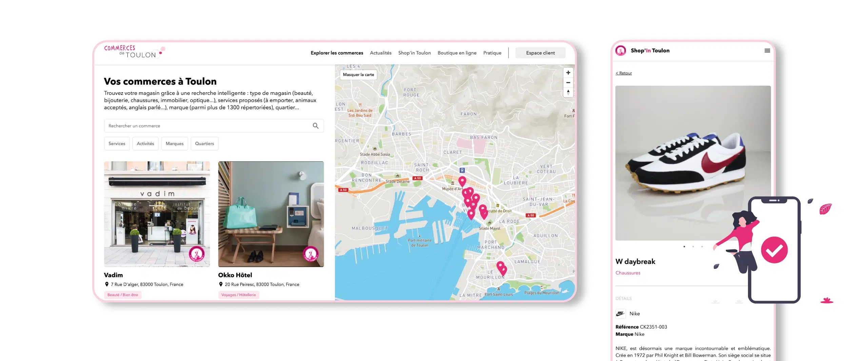Click the Commerces de Toulon logo

click(134, 52)
